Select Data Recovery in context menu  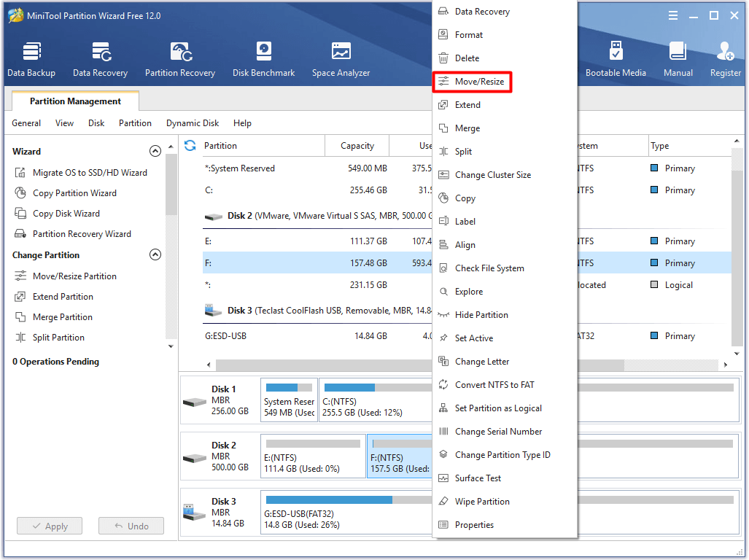505,12
